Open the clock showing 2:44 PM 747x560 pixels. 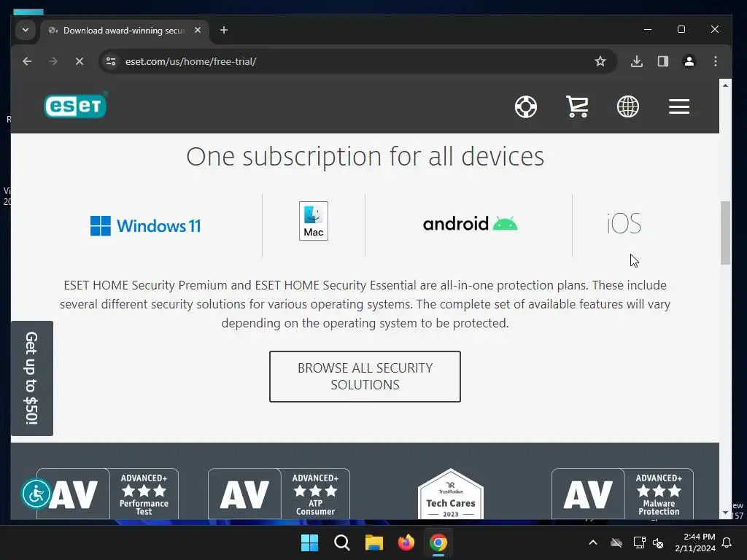695,542
